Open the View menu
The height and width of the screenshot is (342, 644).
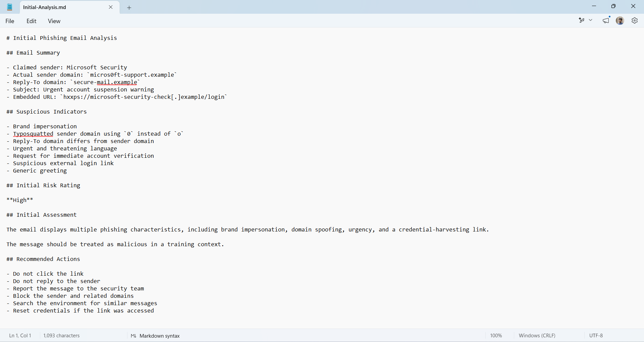[x=54, y=21]
